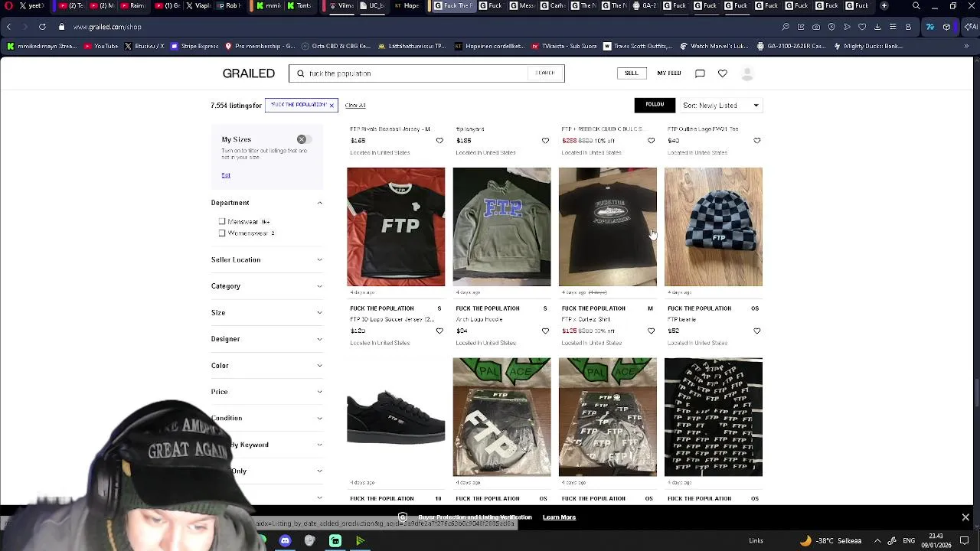Open the gray F.T.P. hoodie thumbnail
This screenshot has height=551, width=980.
[501, 227]
